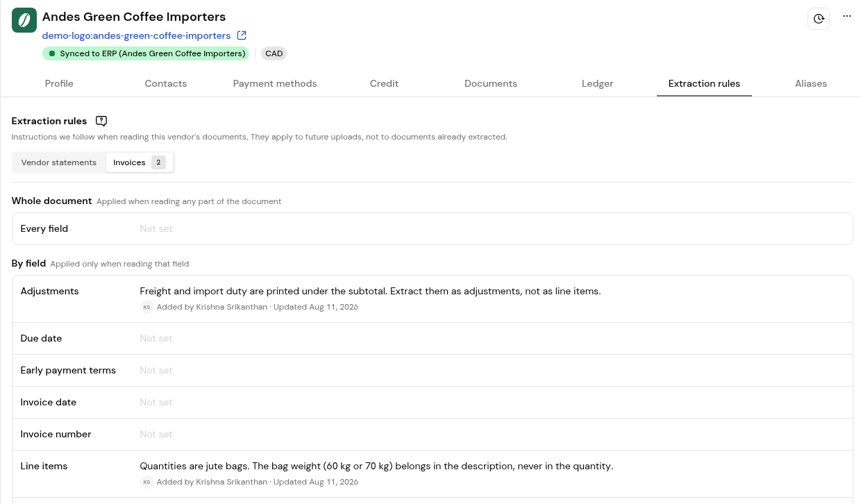Screen dimensions: 861x504
Task: Switch to the Aliases tab
Action: pyautogui.click(x=811, y=83)
